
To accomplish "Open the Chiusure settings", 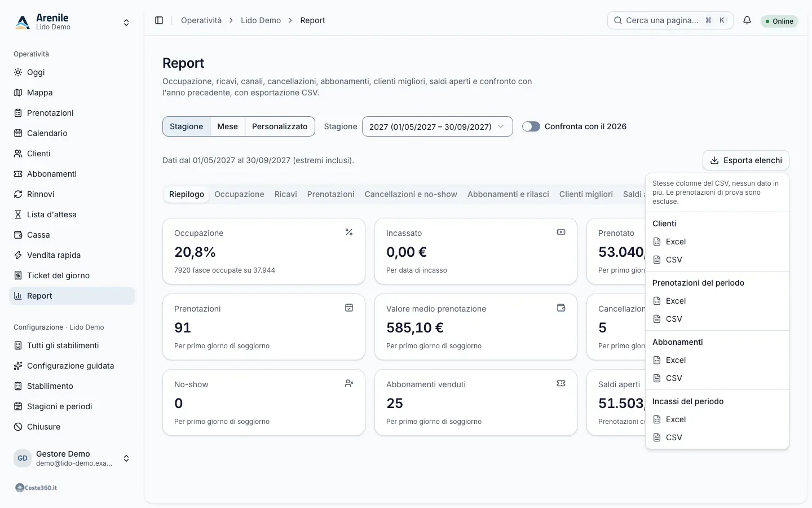I will [x=72, y=427].
